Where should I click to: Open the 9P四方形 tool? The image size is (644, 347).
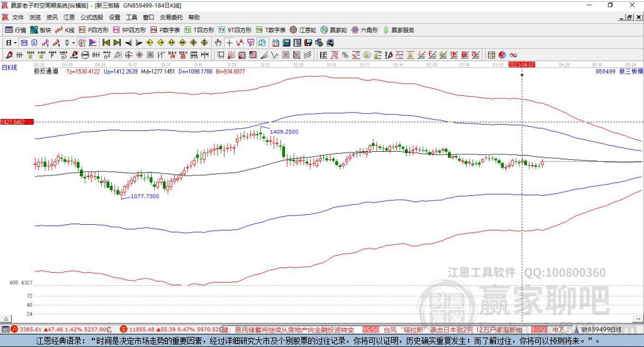pos(130,30)
